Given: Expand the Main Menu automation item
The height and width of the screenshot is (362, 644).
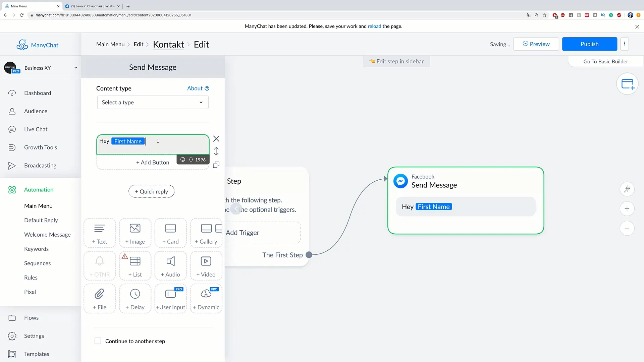Looking at the screenshot, I should coord(38,205).
